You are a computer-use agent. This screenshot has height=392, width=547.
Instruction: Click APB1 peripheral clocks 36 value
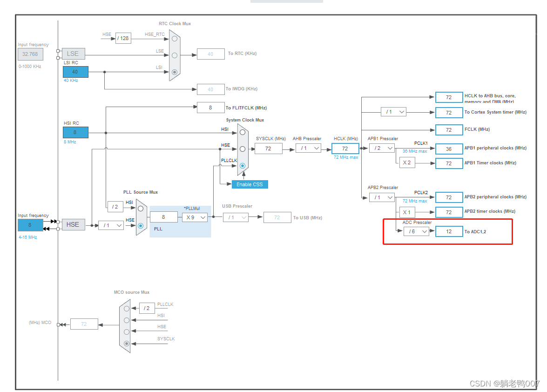[449, 149]
